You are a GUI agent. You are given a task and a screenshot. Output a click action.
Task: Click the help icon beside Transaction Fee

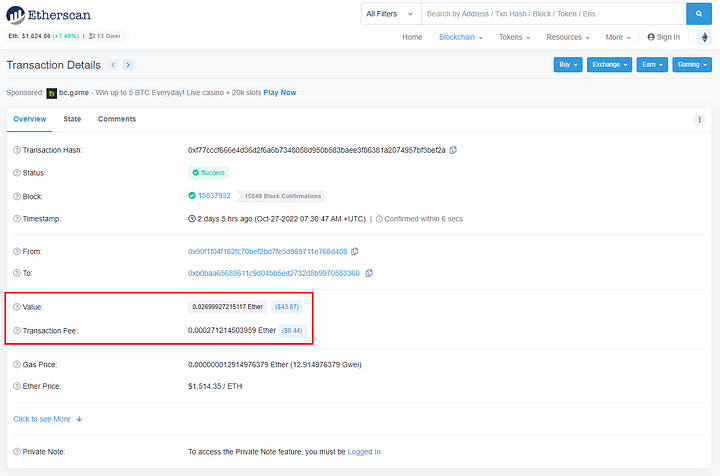pos(16,329)
